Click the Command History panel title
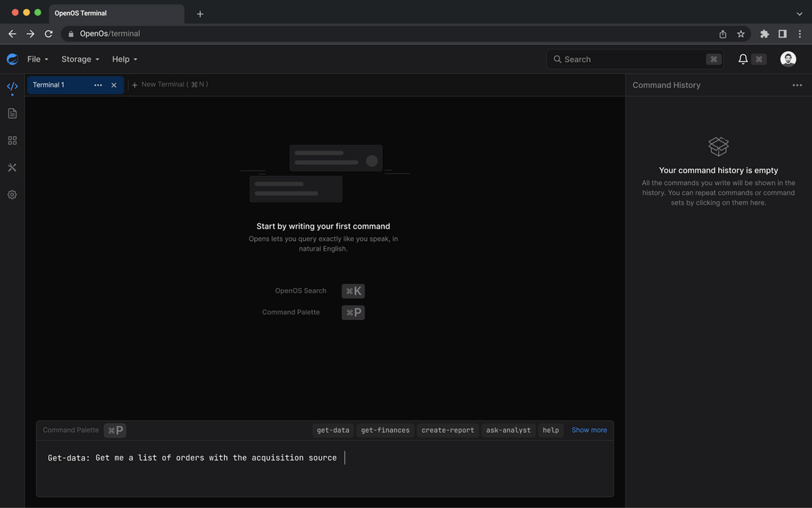812x508 pixels. click(666, 85)
